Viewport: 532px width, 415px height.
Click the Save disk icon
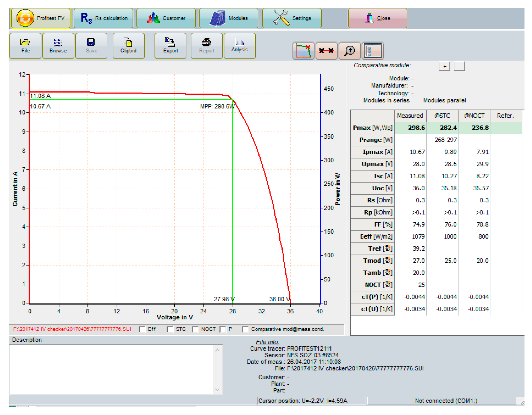pos(91,46)
